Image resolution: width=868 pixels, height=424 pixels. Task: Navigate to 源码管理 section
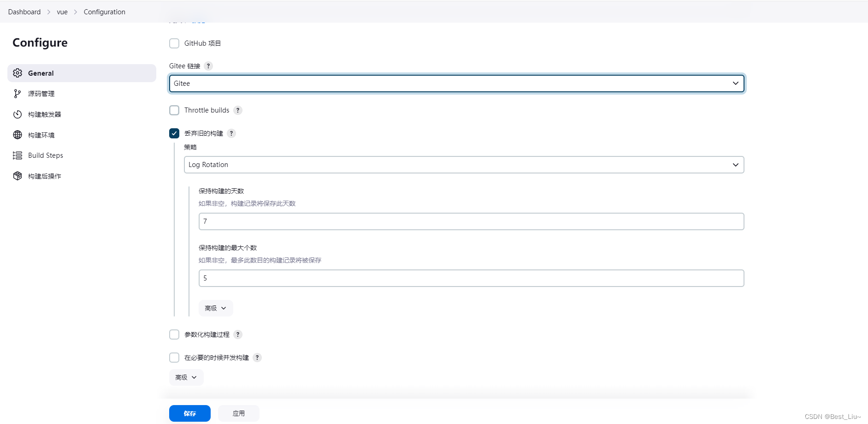[41, 93]
